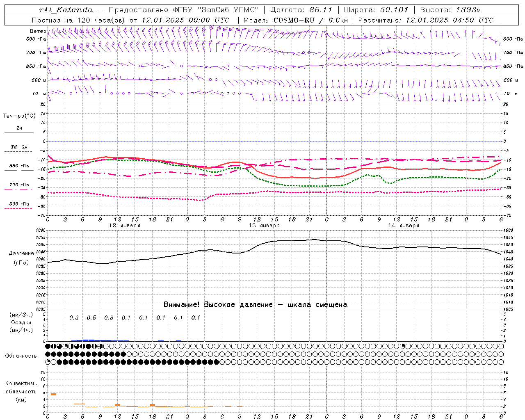Click the station title rAi_Katanda

pos(66,10)
